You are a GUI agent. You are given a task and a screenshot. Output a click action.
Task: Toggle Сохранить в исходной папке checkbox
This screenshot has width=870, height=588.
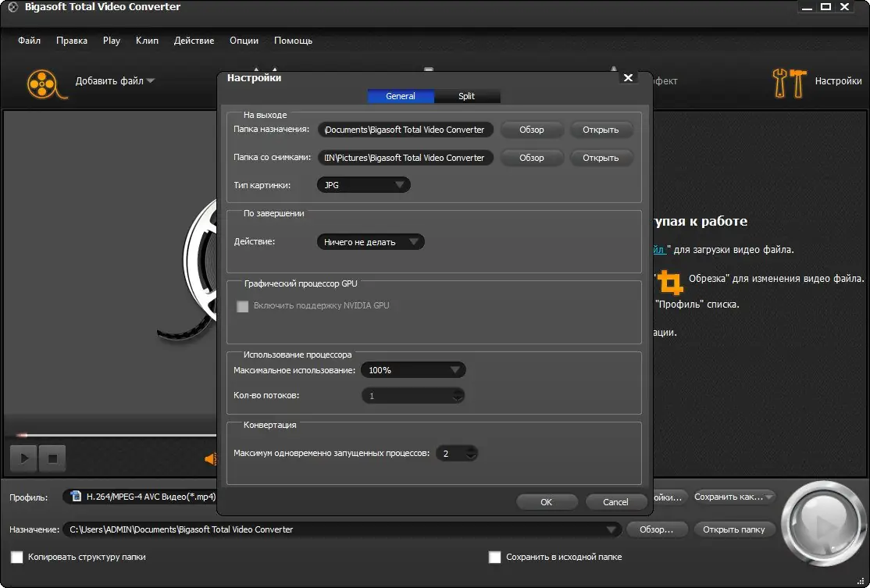pos(494,557)
